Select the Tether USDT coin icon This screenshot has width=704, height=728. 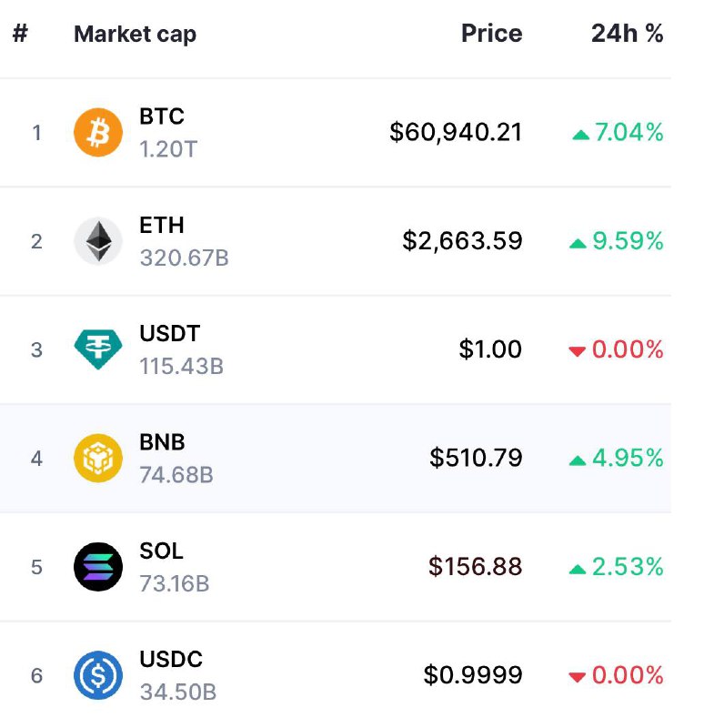click(x=98, y=349)
